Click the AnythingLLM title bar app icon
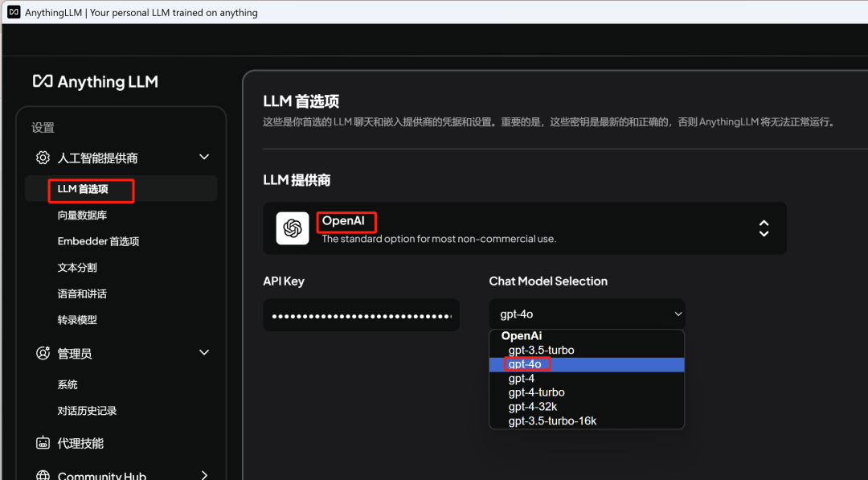 14,12
